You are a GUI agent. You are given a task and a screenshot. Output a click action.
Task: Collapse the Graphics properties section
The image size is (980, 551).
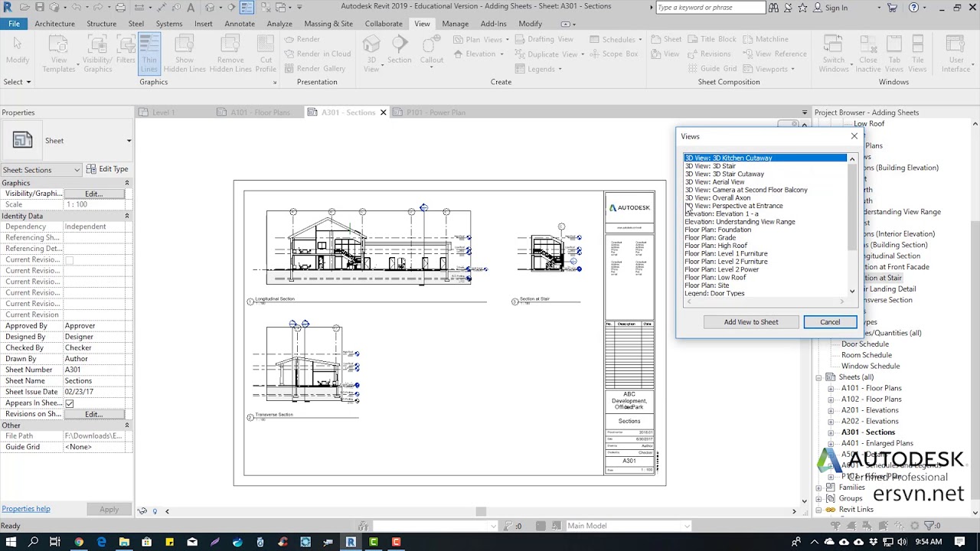point(127,183)
